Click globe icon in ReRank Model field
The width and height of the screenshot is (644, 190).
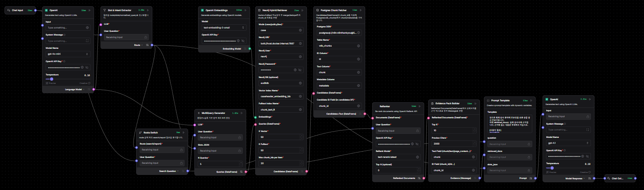click(418, 157)
